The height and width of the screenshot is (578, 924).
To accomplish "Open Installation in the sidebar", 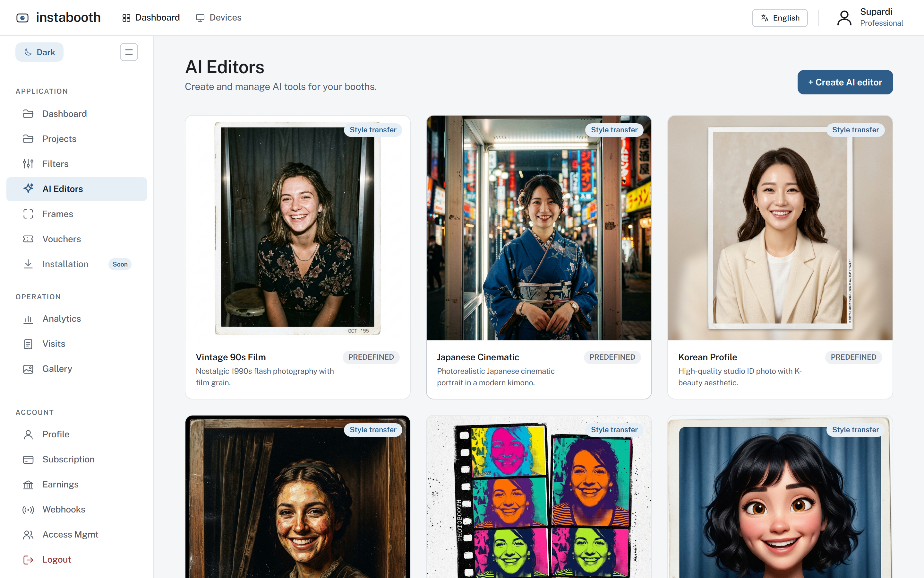I will (77, 264).
